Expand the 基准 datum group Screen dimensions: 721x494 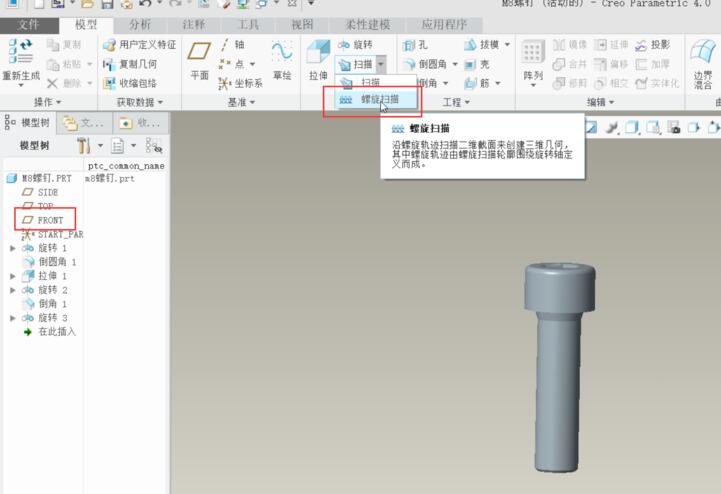[241, 102]
